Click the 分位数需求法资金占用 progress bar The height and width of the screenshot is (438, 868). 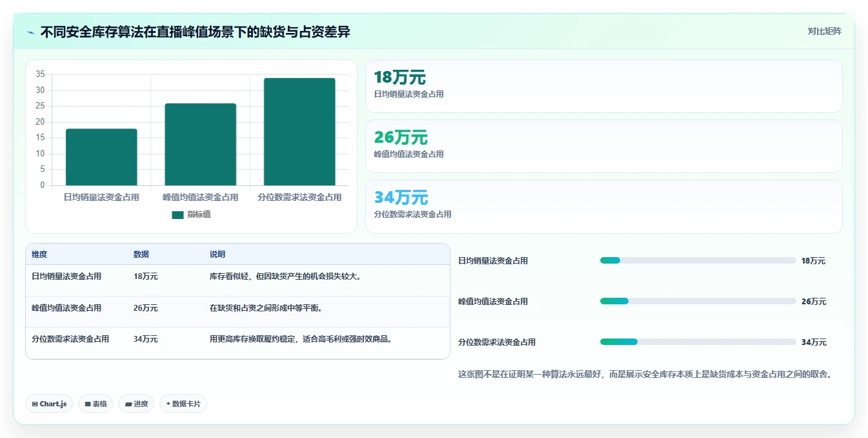(x=698, y=342)
